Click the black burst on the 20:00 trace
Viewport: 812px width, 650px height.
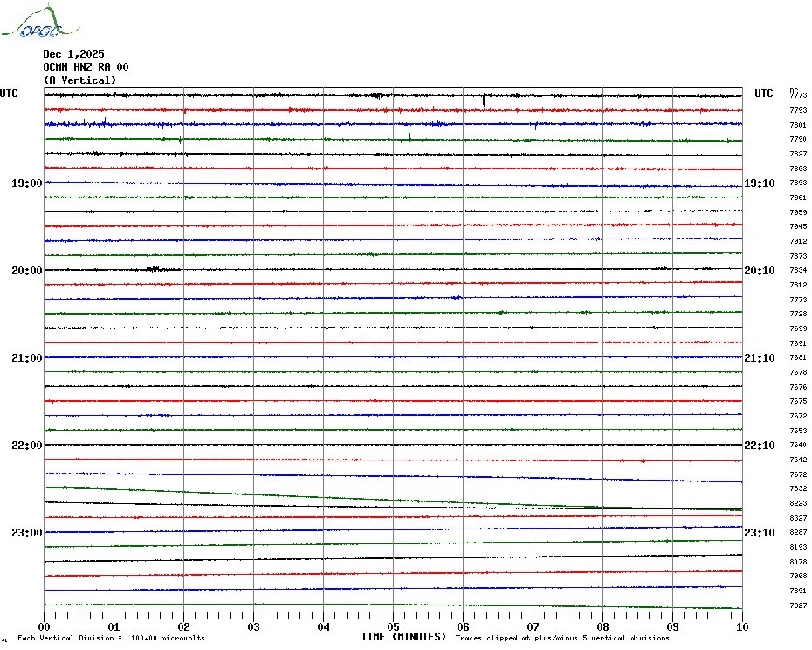tap(155, 269)
